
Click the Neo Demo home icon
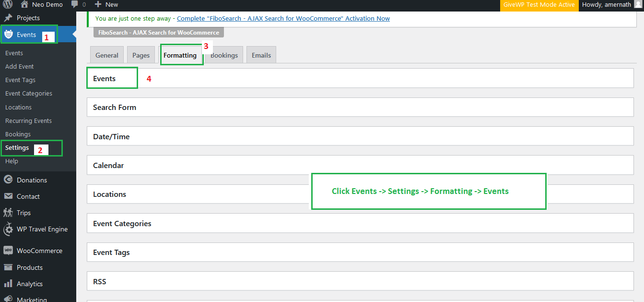[x=24, y=4]
